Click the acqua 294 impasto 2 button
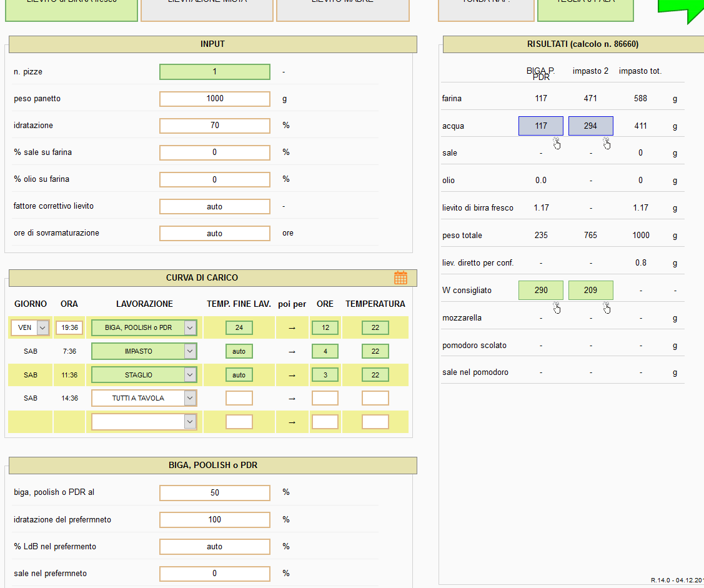Image resolution: width=704 pixels, height=588 pixels. point(591,126)
